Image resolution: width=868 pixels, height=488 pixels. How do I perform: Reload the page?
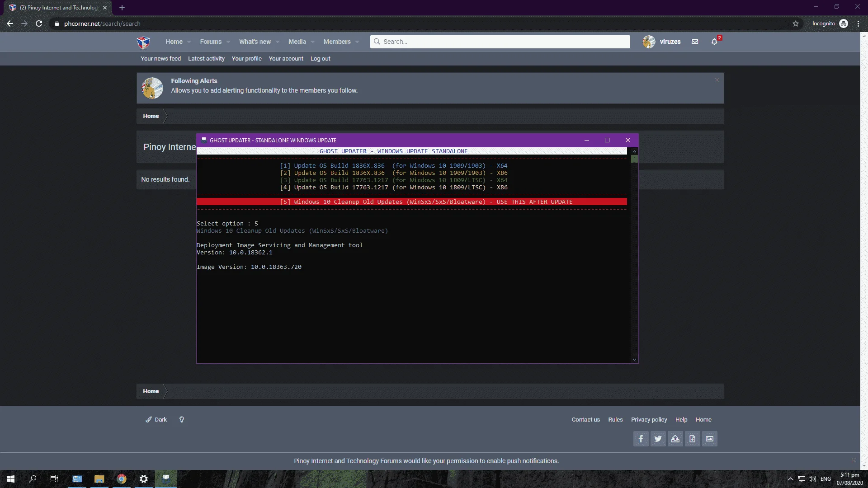point(39,23)
